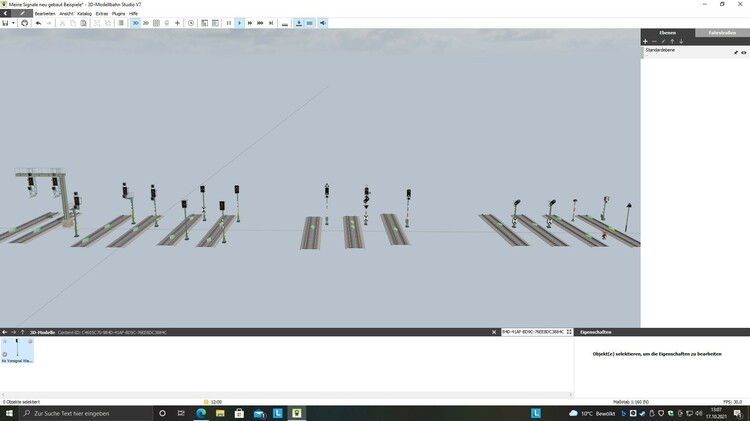Toggle sound with the speaker icon
The height and width of the screenshot is (421, 750).
(x=323, y=23)
